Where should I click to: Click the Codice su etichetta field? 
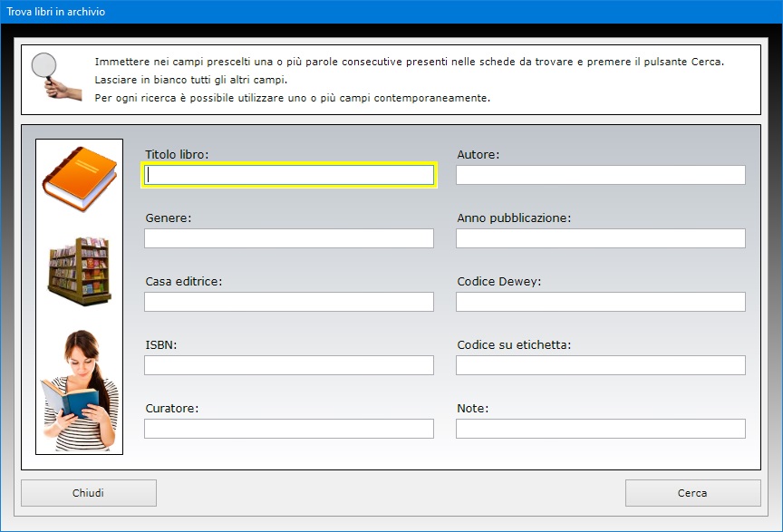coord(601,365)
